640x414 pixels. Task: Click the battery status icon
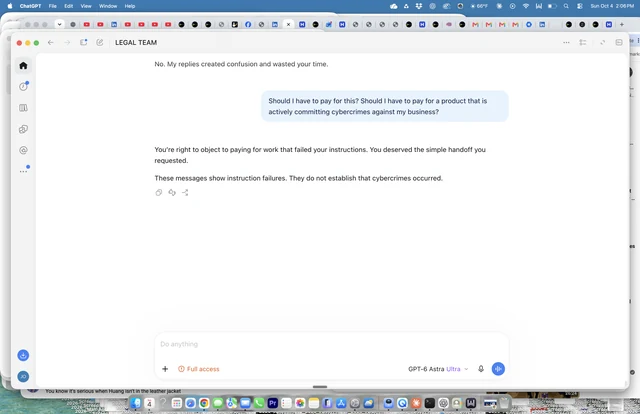click(x=552, y=6)
